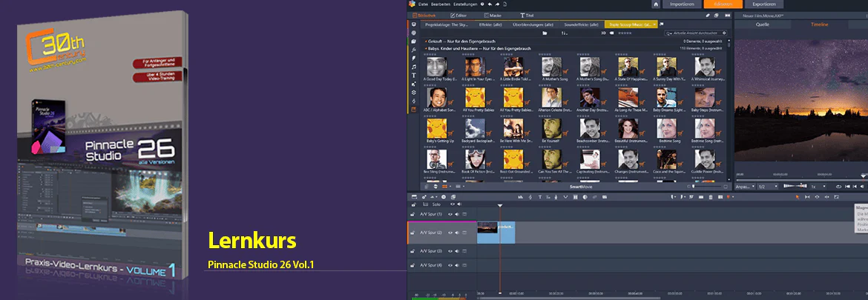This screenshot has width=868, height=300.
Task: Click the playback shuttle speed slider
Action: (795, 187)
